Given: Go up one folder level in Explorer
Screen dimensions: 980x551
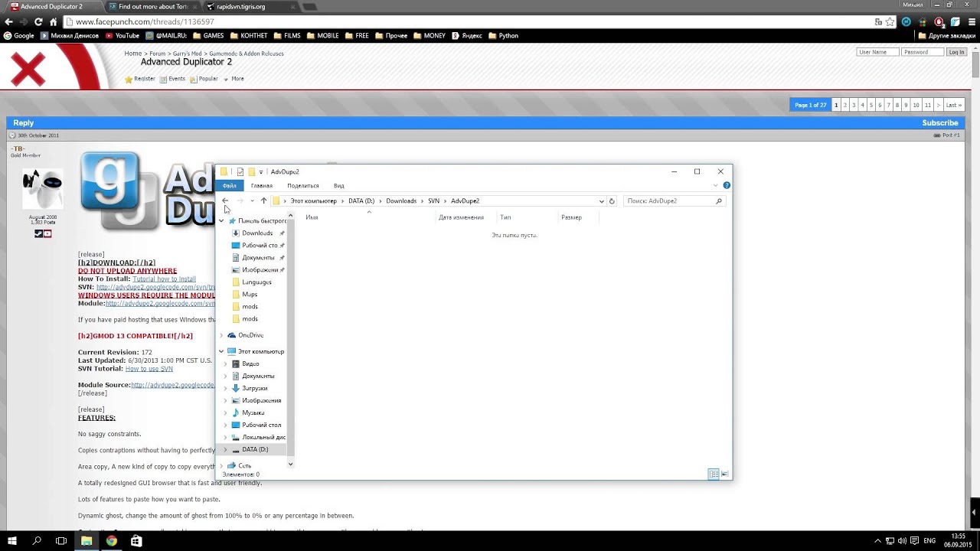Looking at the screenshot, I should coord(263,201).
